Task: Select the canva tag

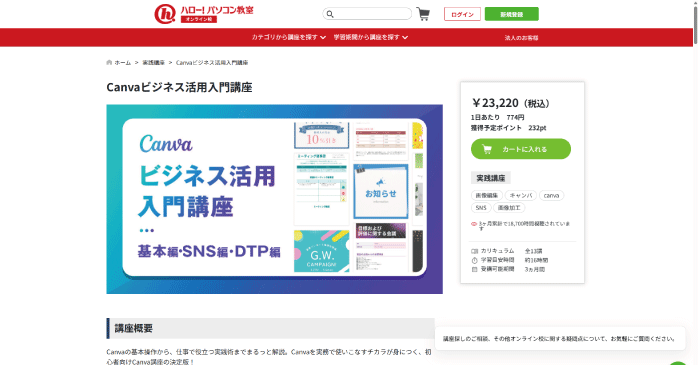Action: [x=551, y=195]
